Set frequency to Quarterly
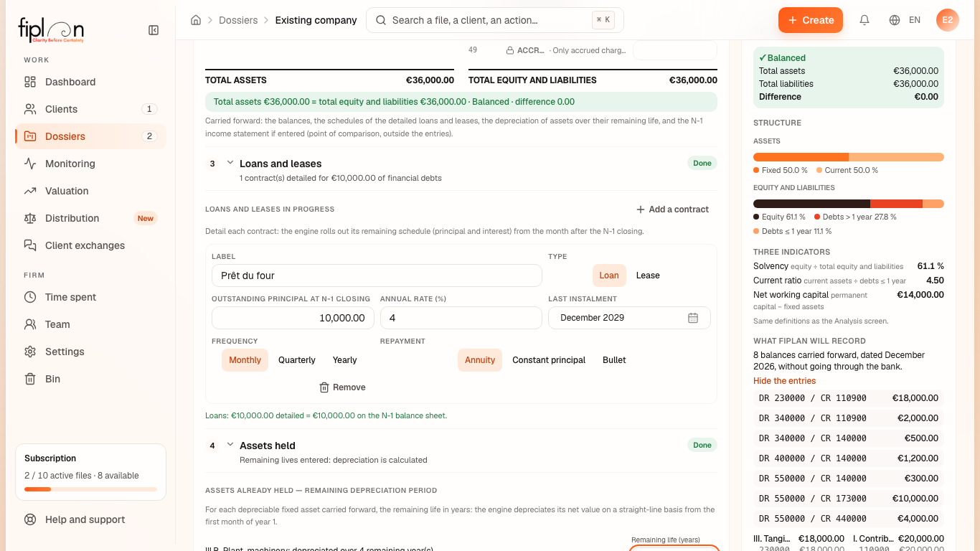The height and width of the screenshot is (551, 980). [297, 360]
